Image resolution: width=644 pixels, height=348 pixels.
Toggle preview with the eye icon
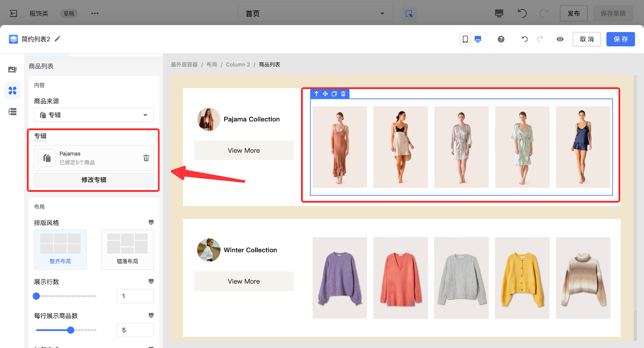point(560,39)
